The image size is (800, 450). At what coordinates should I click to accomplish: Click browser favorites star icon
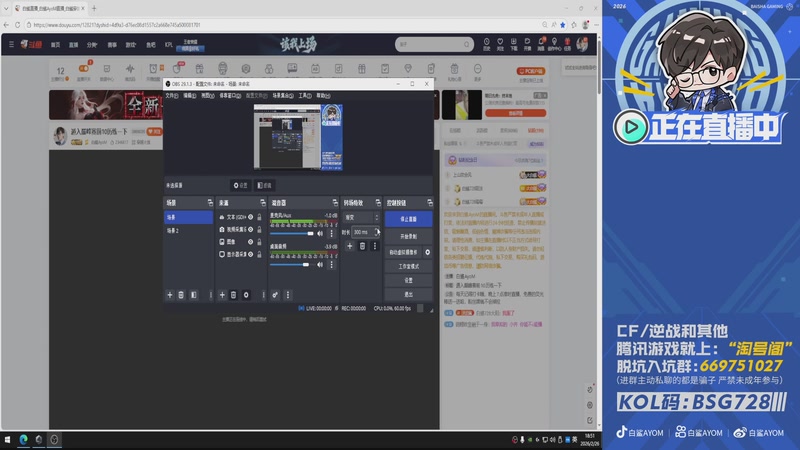[563, 24]
